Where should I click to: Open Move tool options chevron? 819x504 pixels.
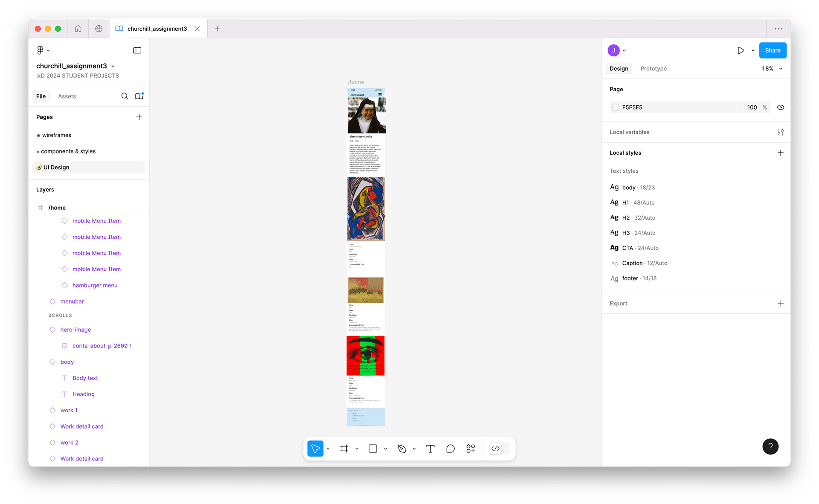pos(328,449)
